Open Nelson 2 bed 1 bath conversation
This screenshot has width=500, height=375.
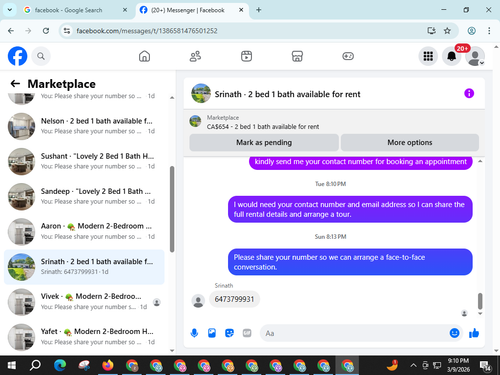point(84,126)
